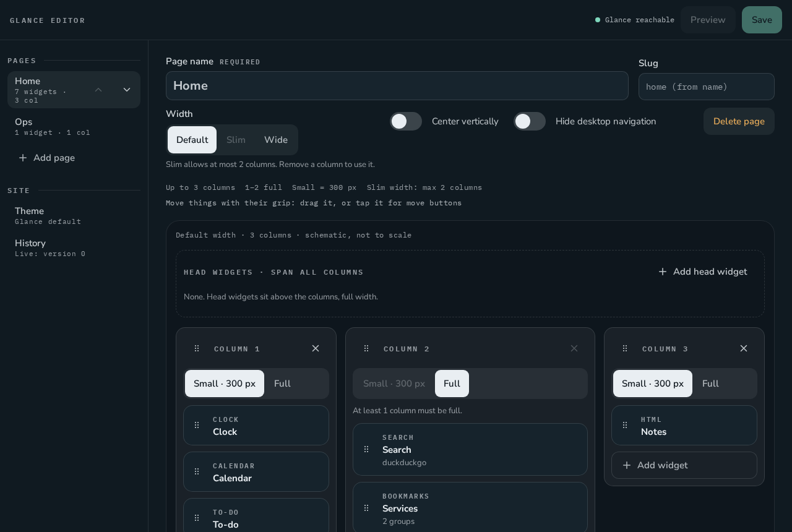Add a widget to Column 3
Screen dimensions: 792x532
pos(684,465)
